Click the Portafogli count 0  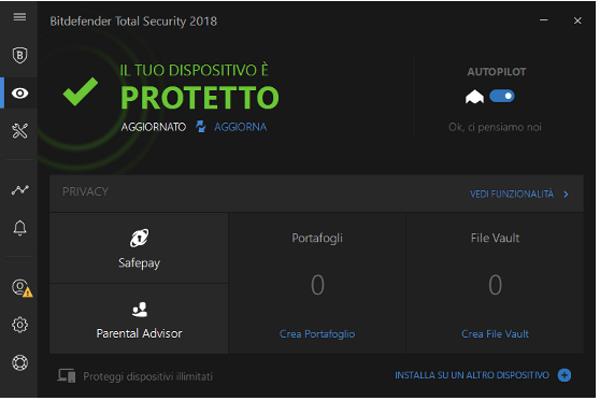point(318,285)
